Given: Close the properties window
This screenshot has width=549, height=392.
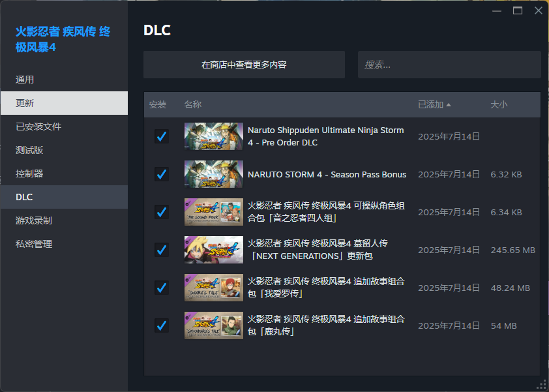Looking at the screenshot, I should [x=539, y=11].
